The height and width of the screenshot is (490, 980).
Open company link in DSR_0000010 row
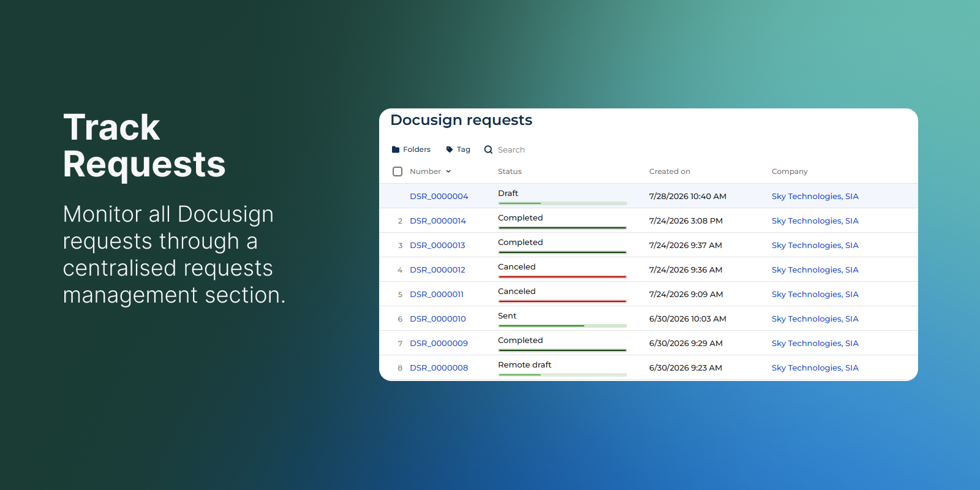click(815, 319)
